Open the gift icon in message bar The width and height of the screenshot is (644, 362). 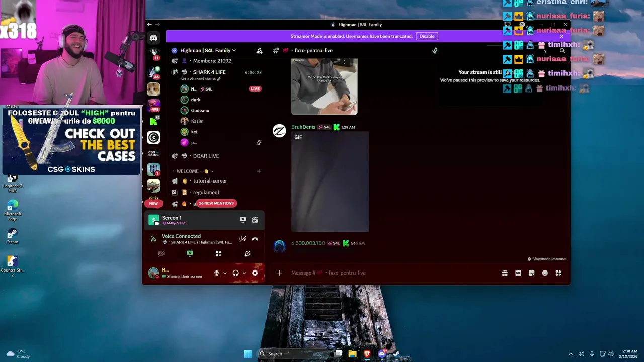(x=505, y=273)
